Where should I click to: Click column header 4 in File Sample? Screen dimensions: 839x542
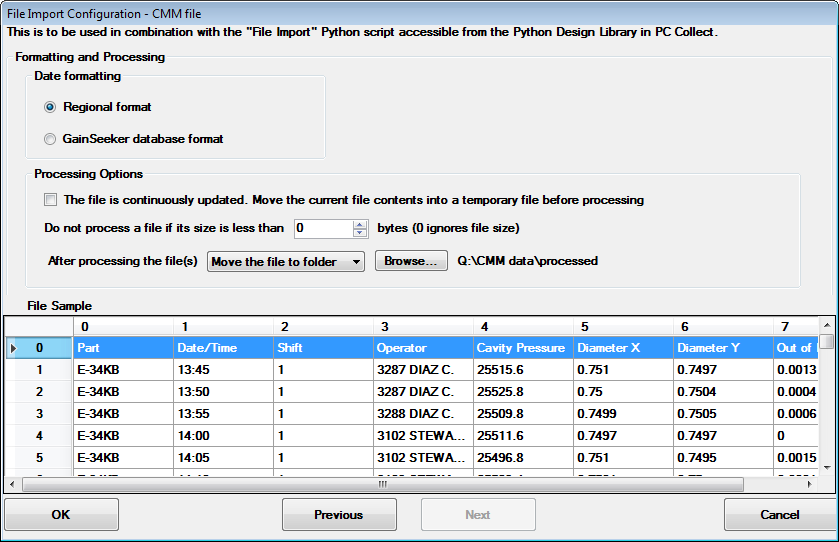point(522,327)
